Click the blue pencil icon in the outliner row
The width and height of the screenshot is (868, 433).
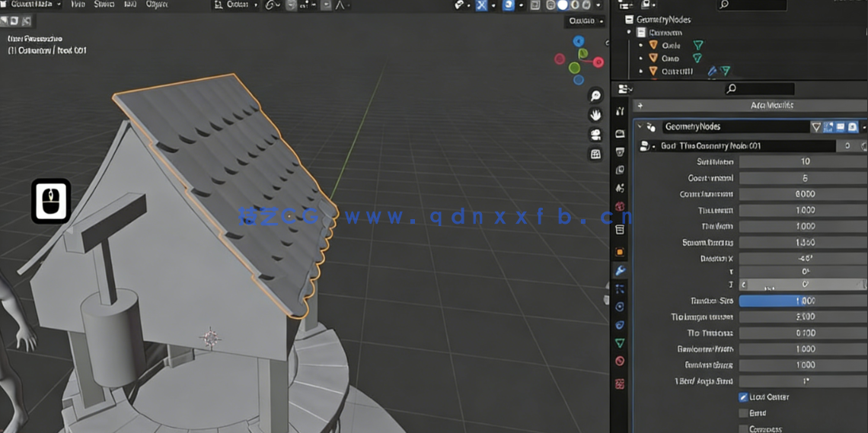pyautogui.click(x=712, y=71)
